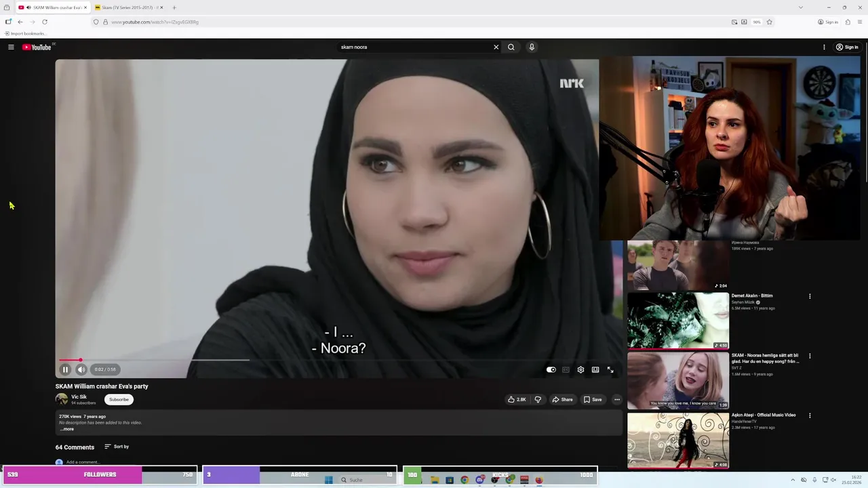Image resolution: width=868 pixels, height=488 pixels.
Task: Open the YouTube guide hamburger menu
Action: pyautogui.click(x=11, y=47)
